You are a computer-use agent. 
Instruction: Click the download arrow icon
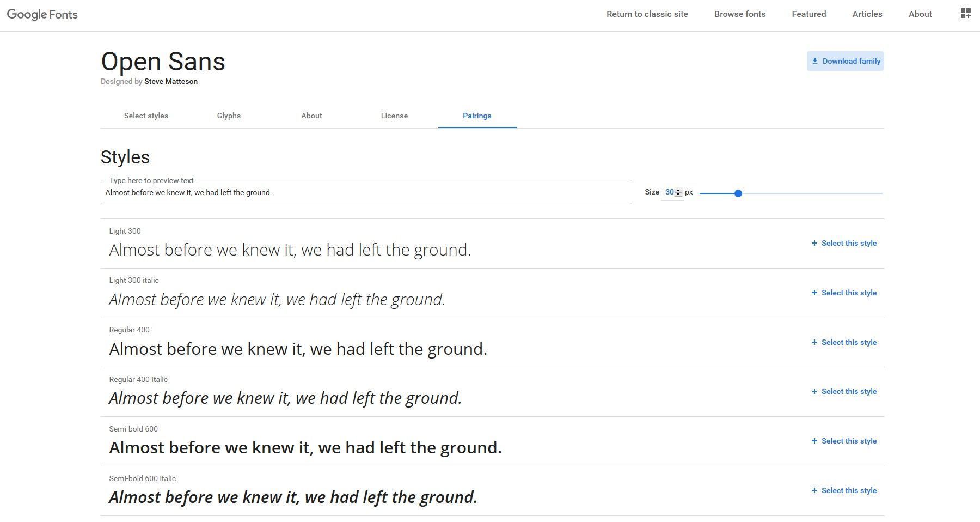pyautogui.click(x=815, y=61)
